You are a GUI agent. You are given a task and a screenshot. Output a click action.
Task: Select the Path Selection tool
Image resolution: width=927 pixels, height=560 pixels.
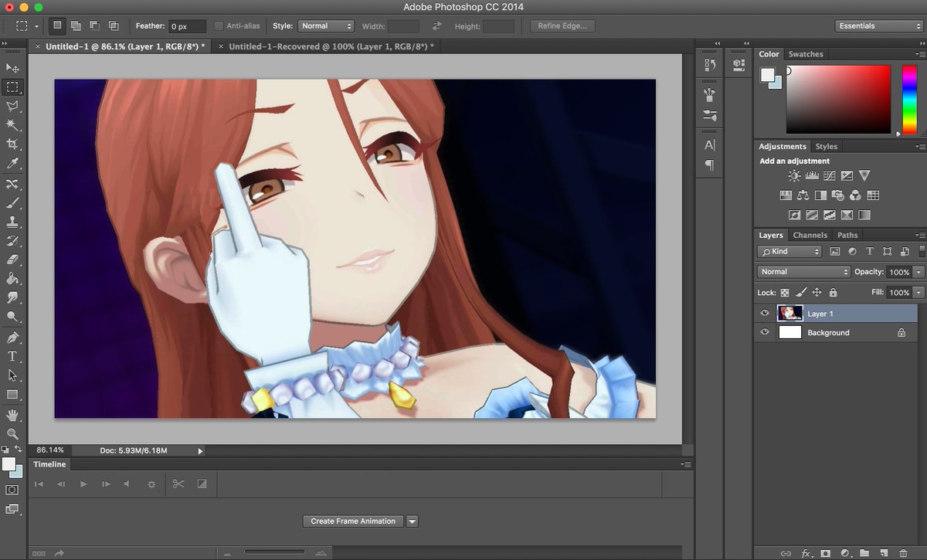tap(12, 375)
